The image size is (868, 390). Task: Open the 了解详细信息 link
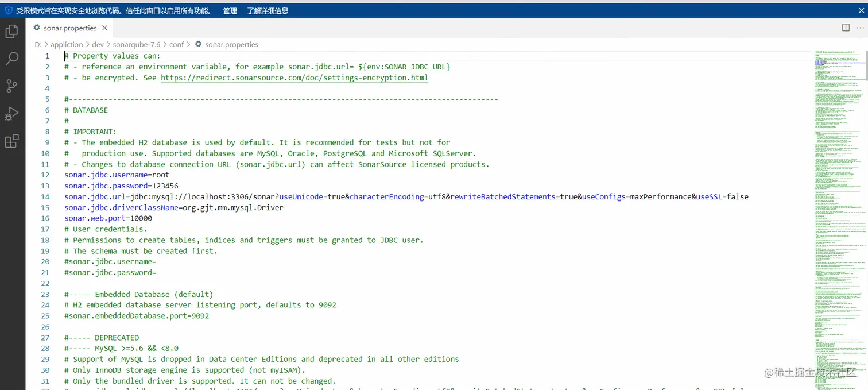click(x=268, y=10)
